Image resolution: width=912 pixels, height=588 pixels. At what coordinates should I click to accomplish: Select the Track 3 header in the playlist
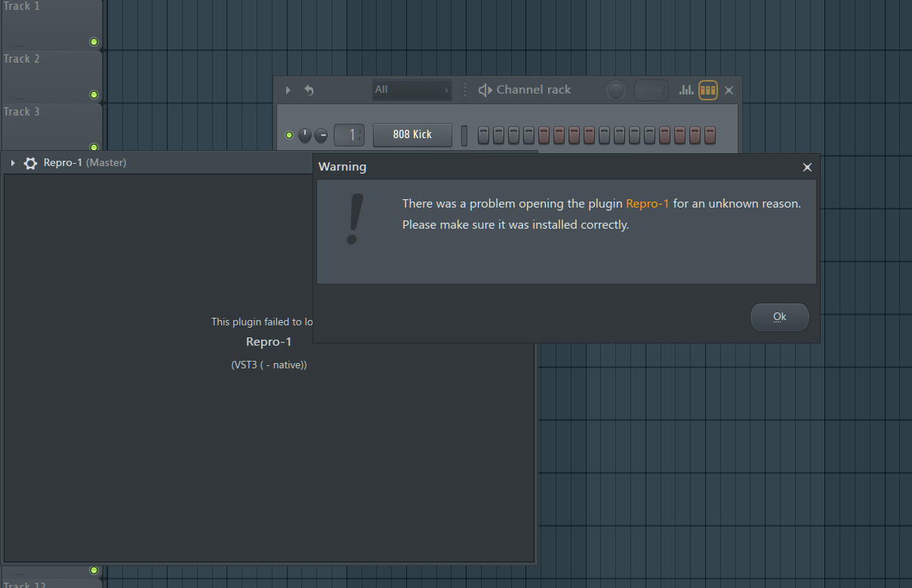51,127
